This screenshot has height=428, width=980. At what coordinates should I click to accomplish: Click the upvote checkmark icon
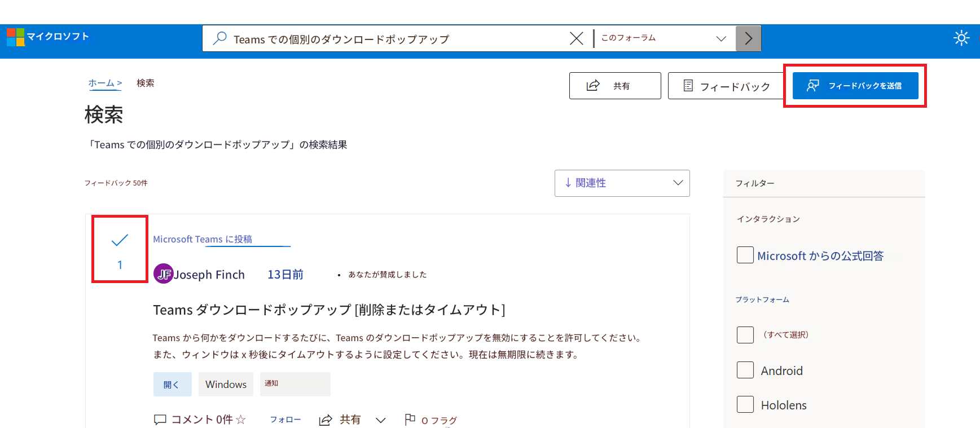coord(120,240)
